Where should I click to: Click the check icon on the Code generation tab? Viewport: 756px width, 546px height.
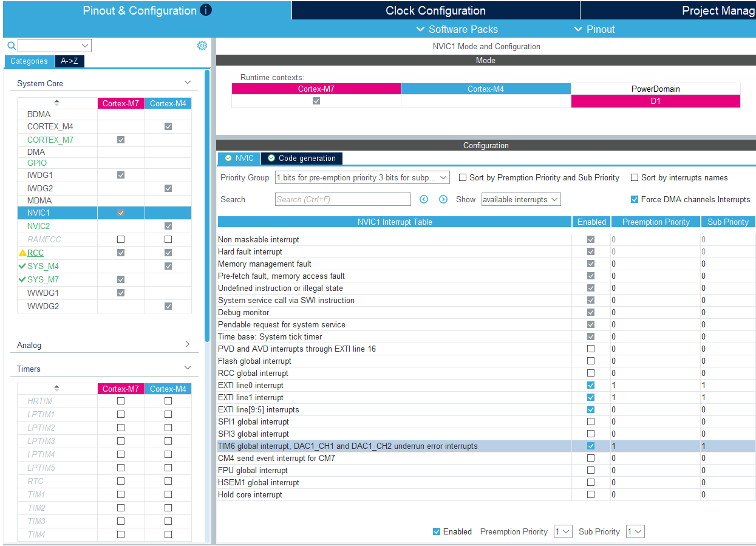click(x=271, y=158)
